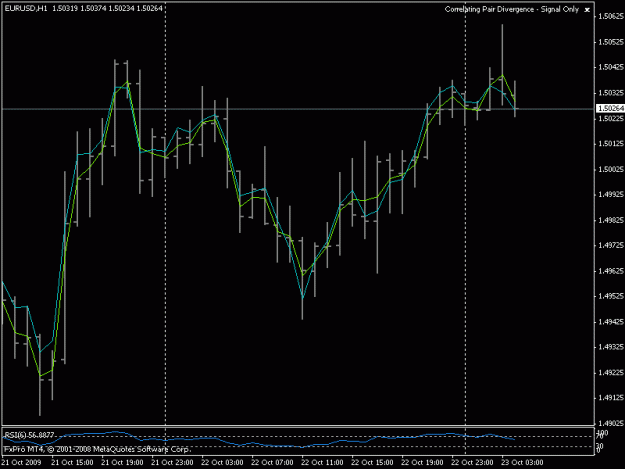Click the 22 Oct 23:00 time label
The height and width of the screenshot is (469, 625).
472,462
